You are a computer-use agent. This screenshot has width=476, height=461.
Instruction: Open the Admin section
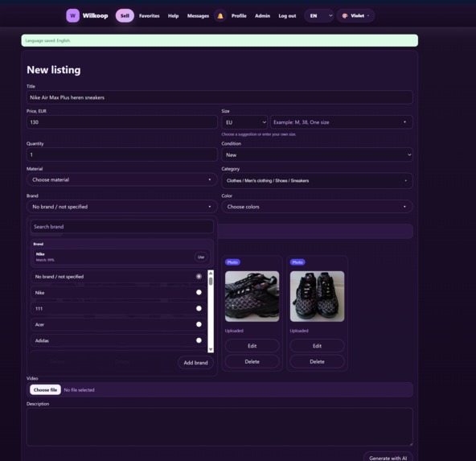[262, 16]
